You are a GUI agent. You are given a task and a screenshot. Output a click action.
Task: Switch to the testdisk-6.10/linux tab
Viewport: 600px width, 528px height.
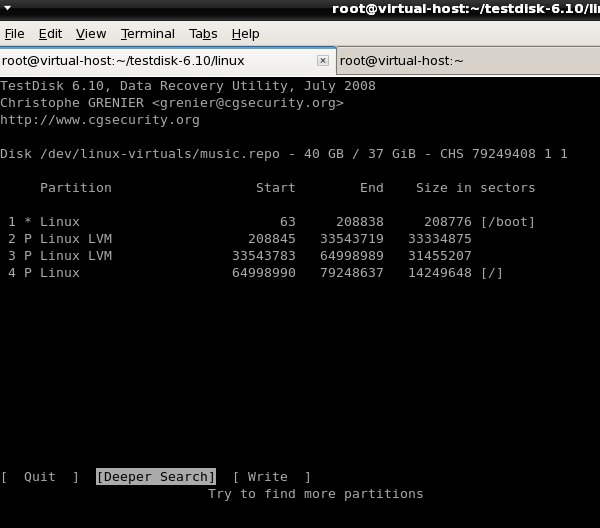point(168,61)
